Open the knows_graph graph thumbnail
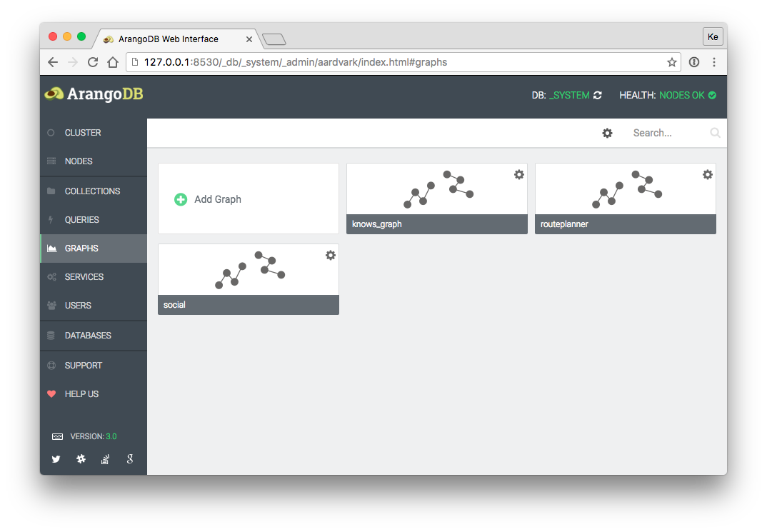767x532 pixels. 436,190
